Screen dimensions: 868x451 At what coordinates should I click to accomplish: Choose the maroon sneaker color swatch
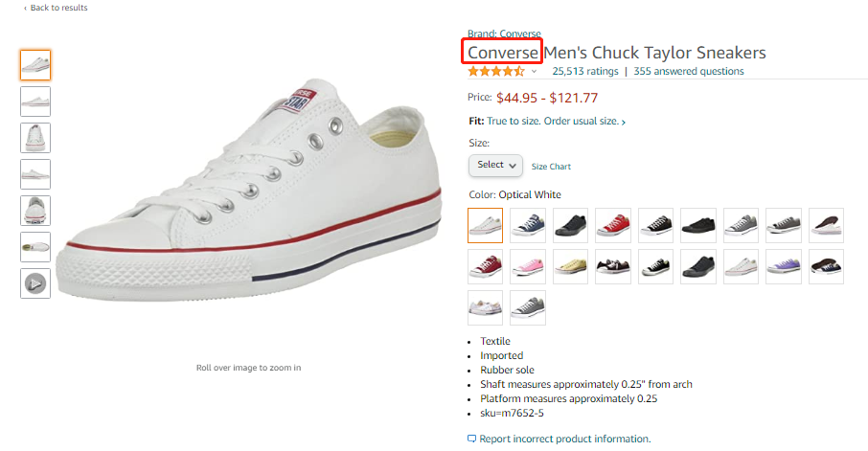tap(486, 266)
